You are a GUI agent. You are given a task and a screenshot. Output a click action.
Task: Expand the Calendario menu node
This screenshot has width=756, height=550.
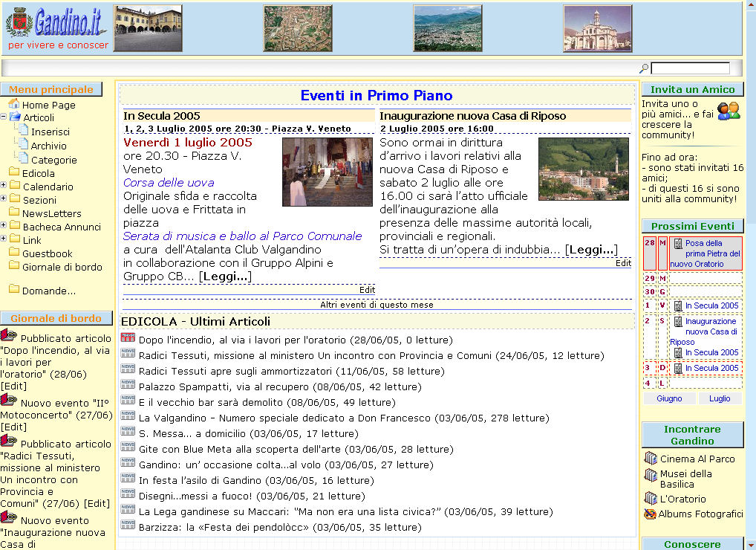point(4,185)
